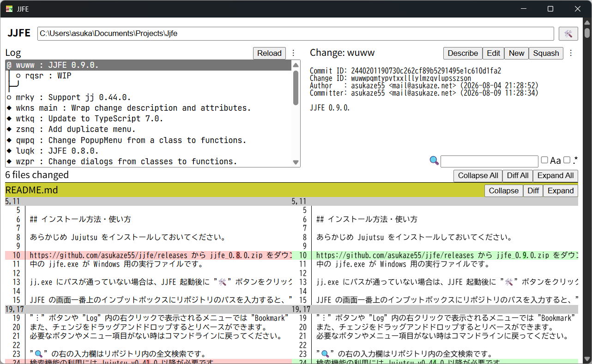Select log entry "rqsr : WIP"
Viewport: 592px width, 364px height.
pyautogui.click(x=149, y=76)
